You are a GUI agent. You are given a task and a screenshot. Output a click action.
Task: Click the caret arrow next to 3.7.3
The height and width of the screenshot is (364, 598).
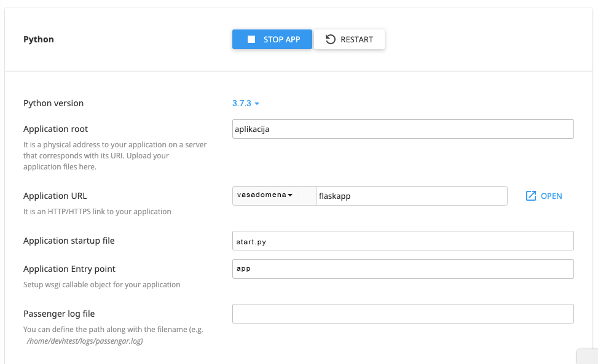point(257,104)
